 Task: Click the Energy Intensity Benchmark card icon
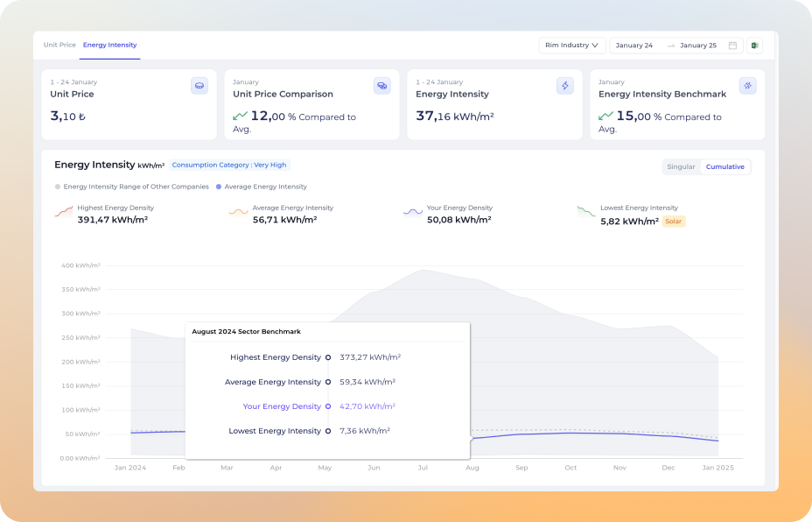pos(747,86)
